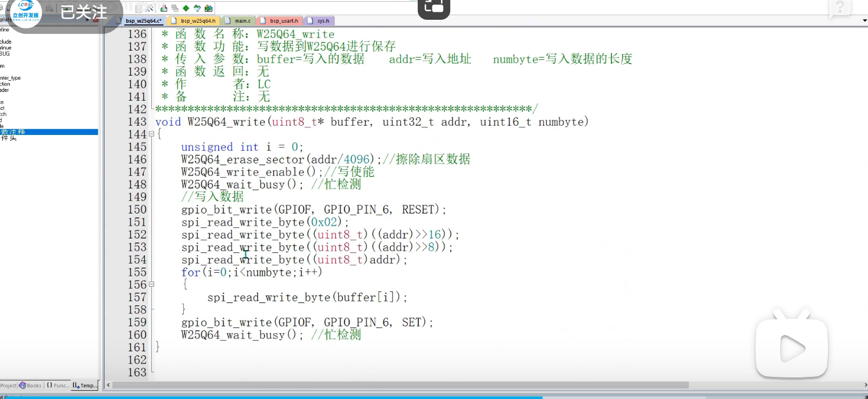Switch to the bsp_w25q64.h tab

(193, 20)
